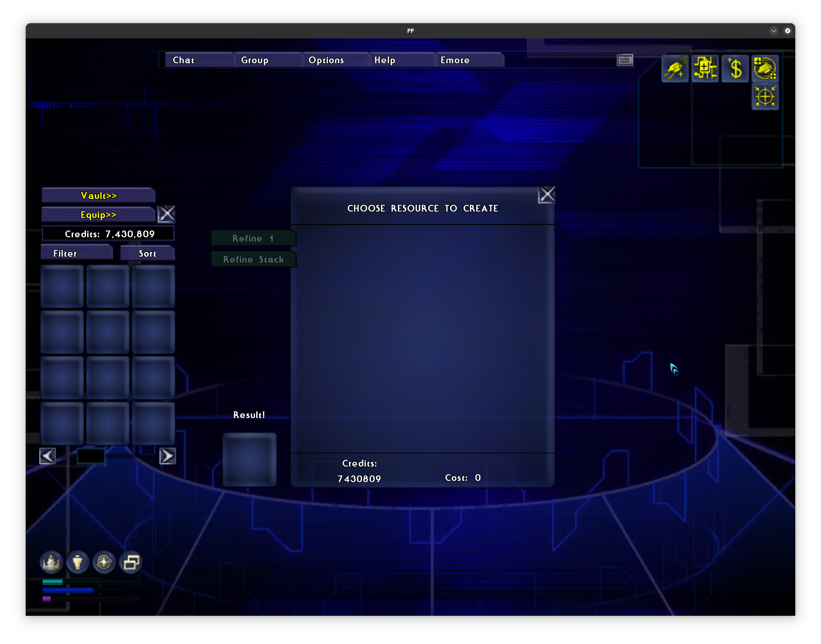Go to next inventory page arrow

[167, 456]
